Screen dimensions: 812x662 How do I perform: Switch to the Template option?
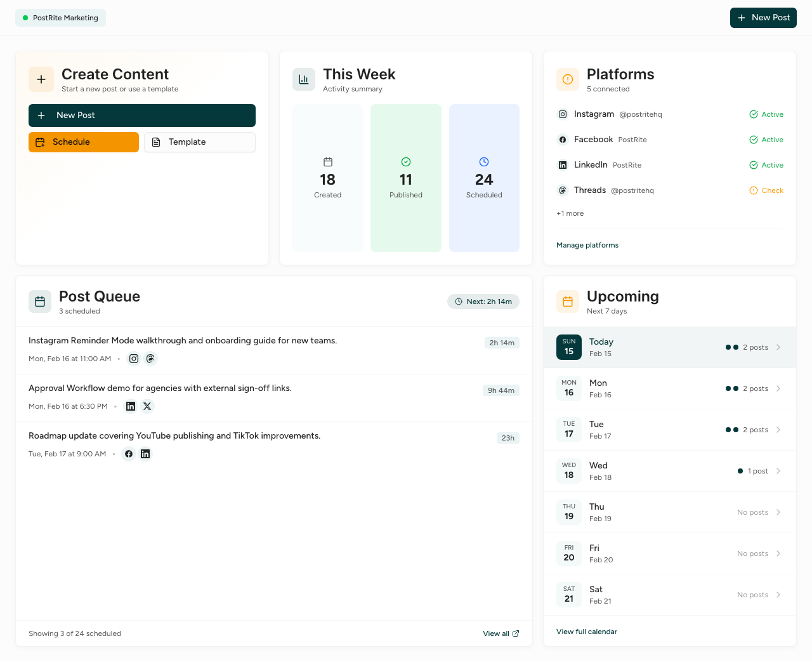[199, 142]
